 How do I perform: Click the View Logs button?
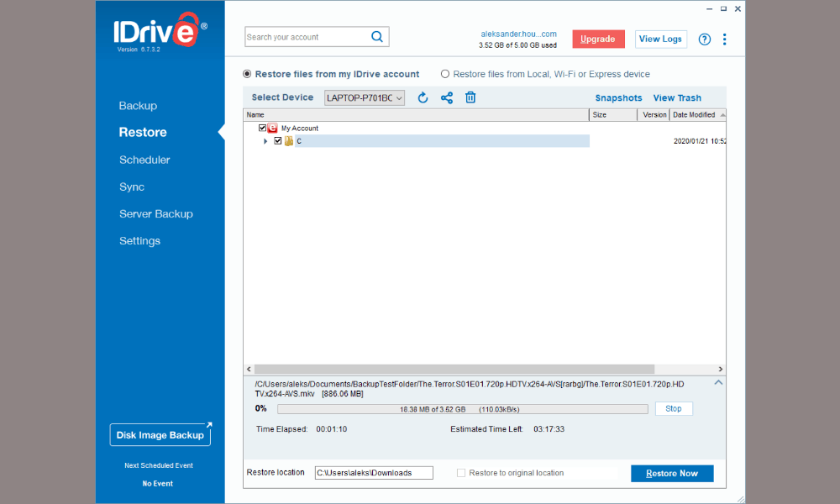[x=660, y=39]
